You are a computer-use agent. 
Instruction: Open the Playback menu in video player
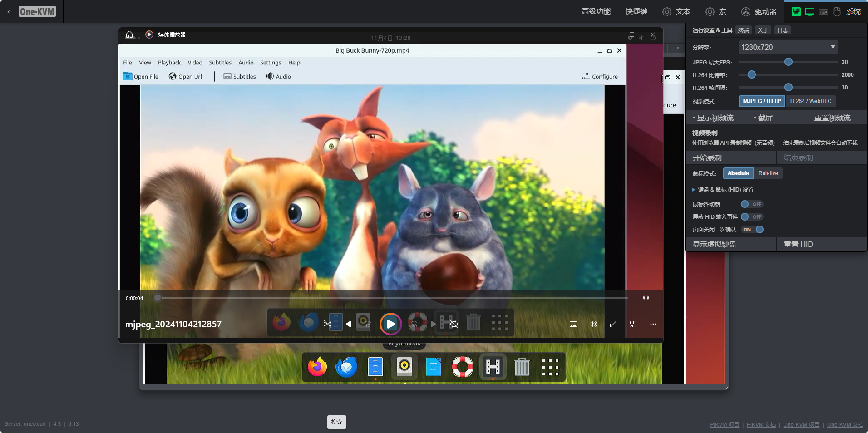coord(169,63)
